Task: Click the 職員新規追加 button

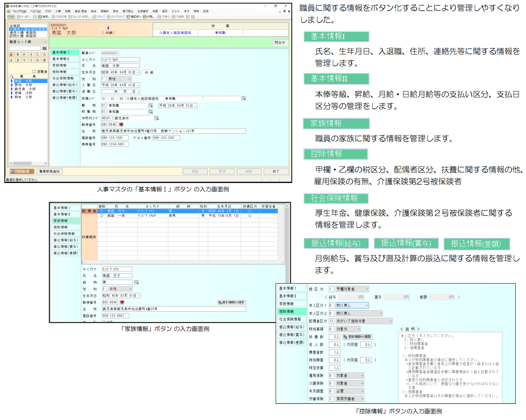Action: click(x=50, y=172)
